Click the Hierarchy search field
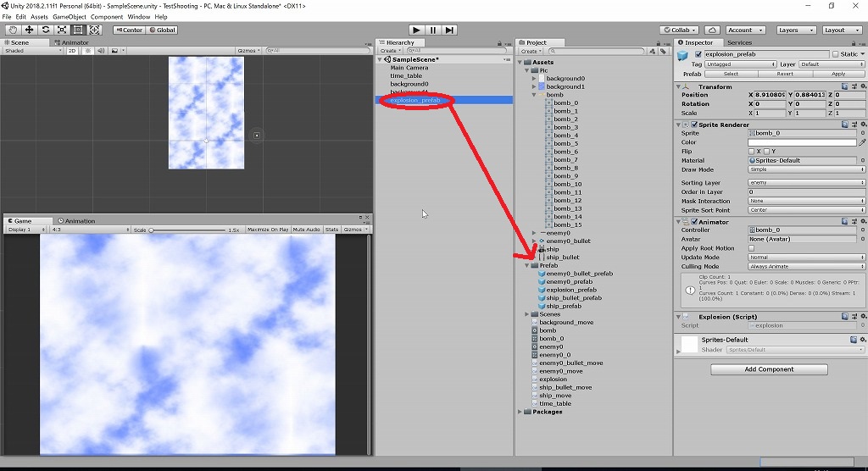This screenshot has height=471, width=868. (x=457, y=51)
